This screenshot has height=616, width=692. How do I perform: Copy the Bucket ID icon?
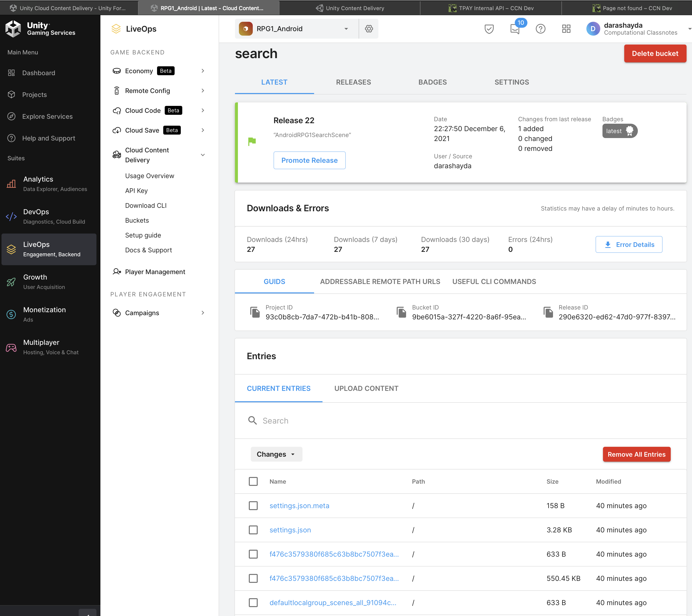coord(401,312)
